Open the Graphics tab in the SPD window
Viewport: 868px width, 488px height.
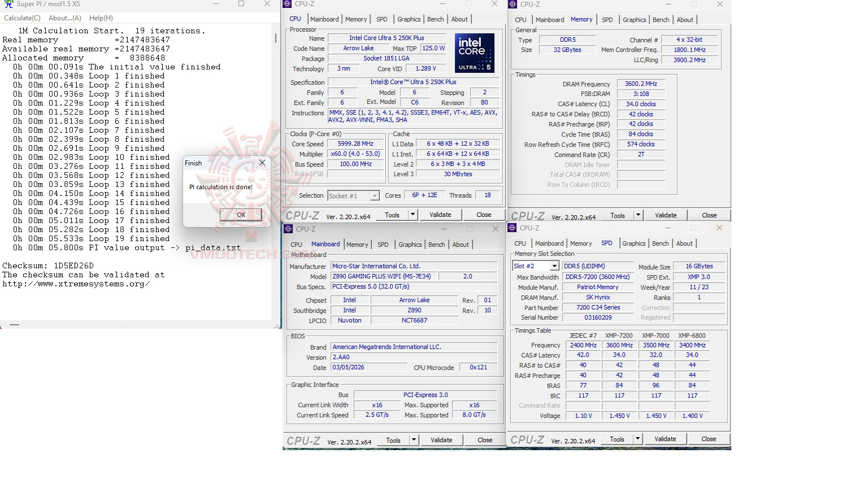[633, 243]
